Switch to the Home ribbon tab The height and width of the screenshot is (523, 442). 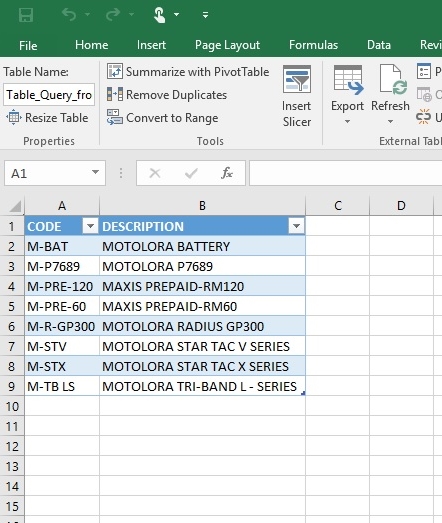click(91, 45)
